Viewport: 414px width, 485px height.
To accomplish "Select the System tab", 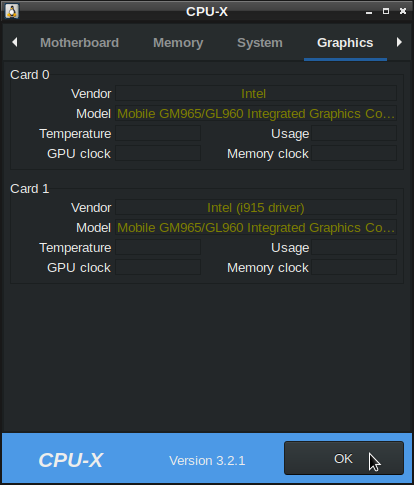I will pyautogui.click(x=260, y=43).
